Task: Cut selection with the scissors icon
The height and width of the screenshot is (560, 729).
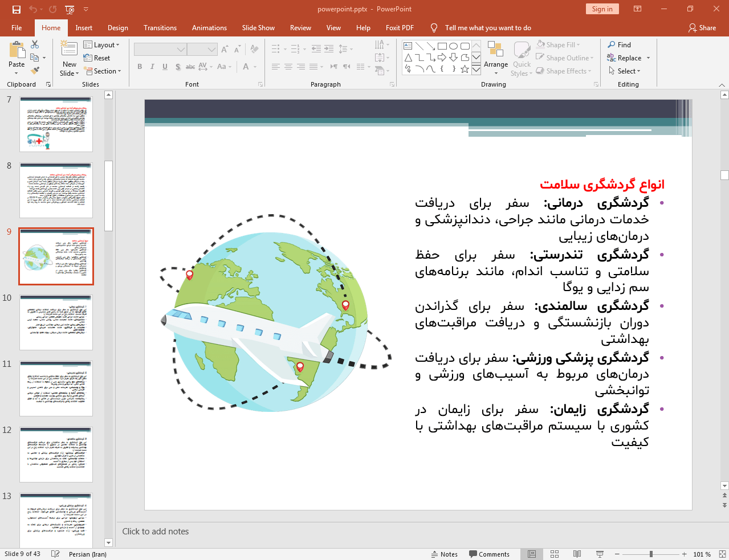Action: point(35,44)
